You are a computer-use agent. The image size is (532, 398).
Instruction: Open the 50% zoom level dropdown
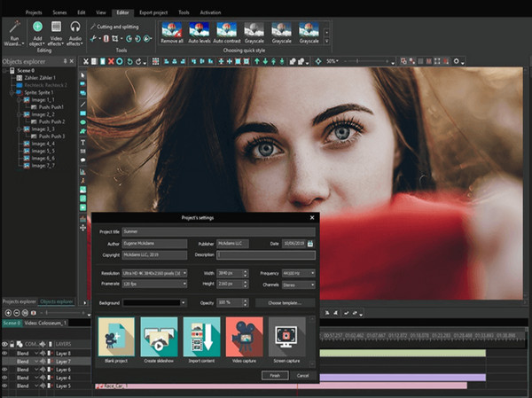[332, 61]
